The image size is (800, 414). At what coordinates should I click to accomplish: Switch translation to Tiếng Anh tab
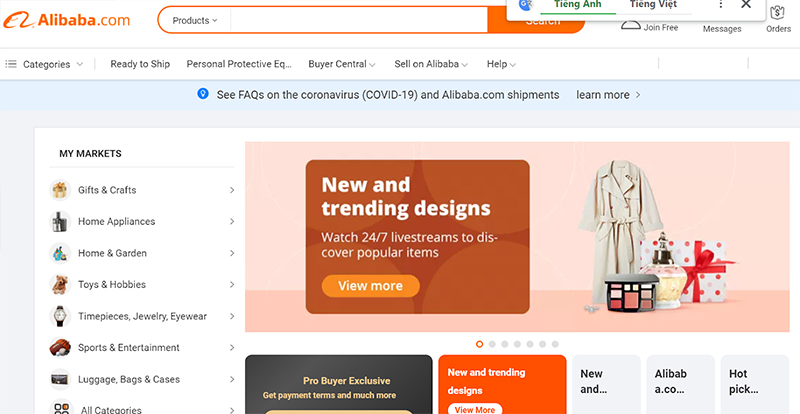[578, 5]
